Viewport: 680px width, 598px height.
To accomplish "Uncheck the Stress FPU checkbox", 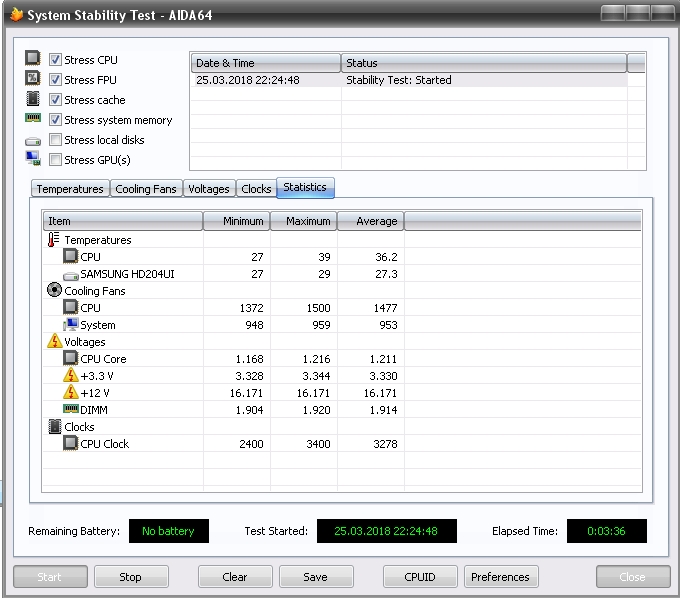I will (x=55, y=79).
